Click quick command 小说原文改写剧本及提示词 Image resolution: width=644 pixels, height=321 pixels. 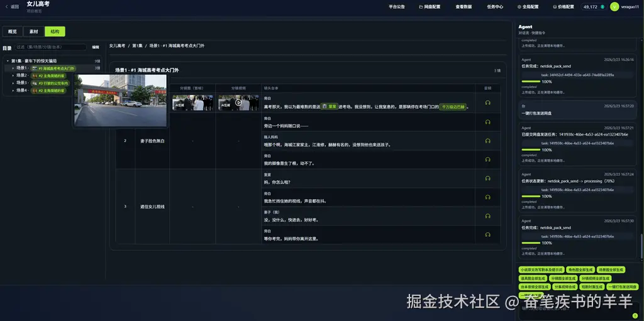click(x=540, y=269)
